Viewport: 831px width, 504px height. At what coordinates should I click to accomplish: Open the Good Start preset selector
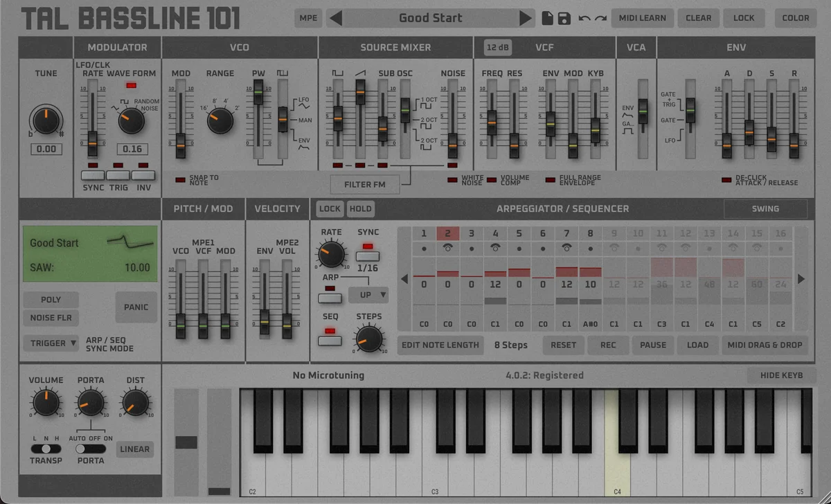coord(431,18)
